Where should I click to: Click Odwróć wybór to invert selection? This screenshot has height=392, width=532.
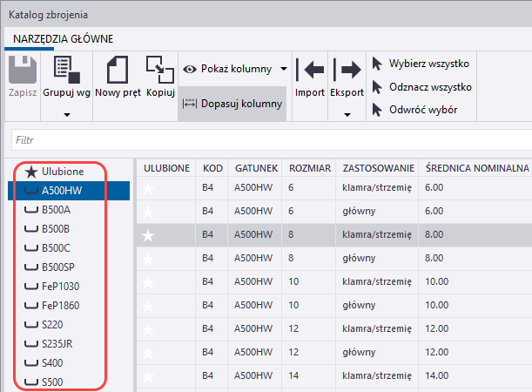[414, 110]
